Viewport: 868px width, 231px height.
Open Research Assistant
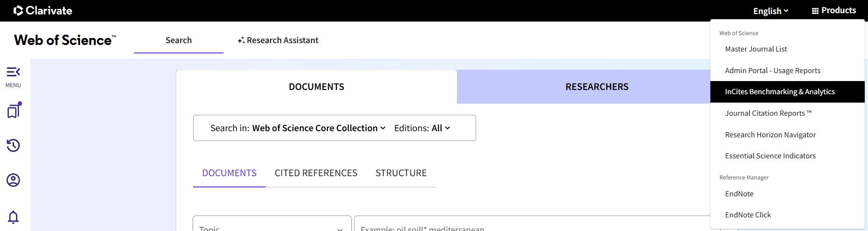coord(278,40)
